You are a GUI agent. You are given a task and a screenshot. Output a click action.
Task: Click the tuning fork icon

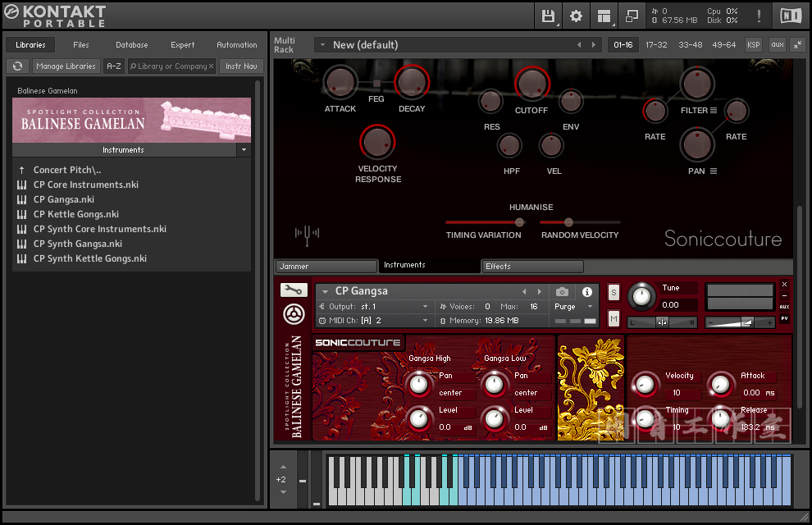[x=307, y=235]
